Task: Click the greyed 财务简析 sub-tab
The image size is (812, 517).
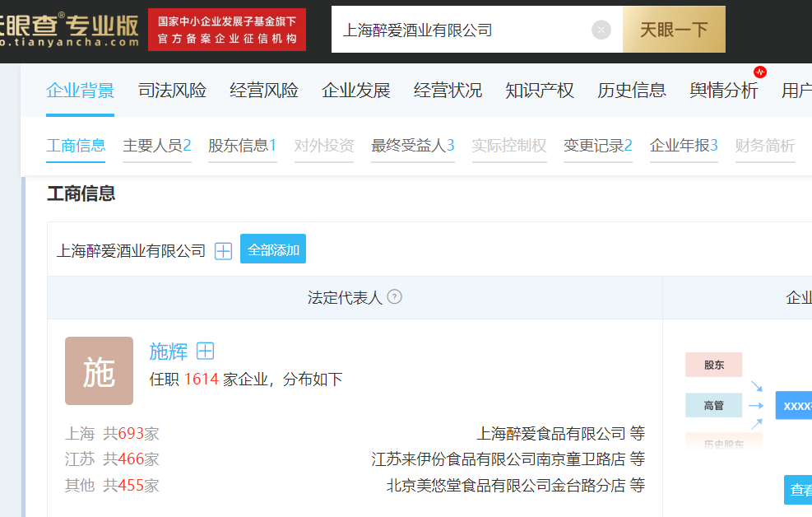Action: click(765, 146)
